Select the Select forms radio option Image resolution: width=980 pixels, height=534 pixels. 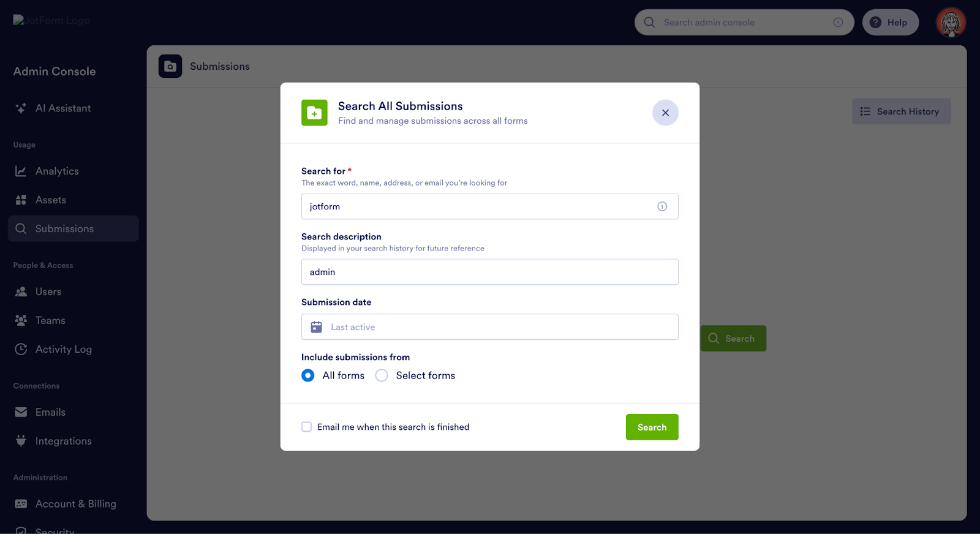pos(382,375)
